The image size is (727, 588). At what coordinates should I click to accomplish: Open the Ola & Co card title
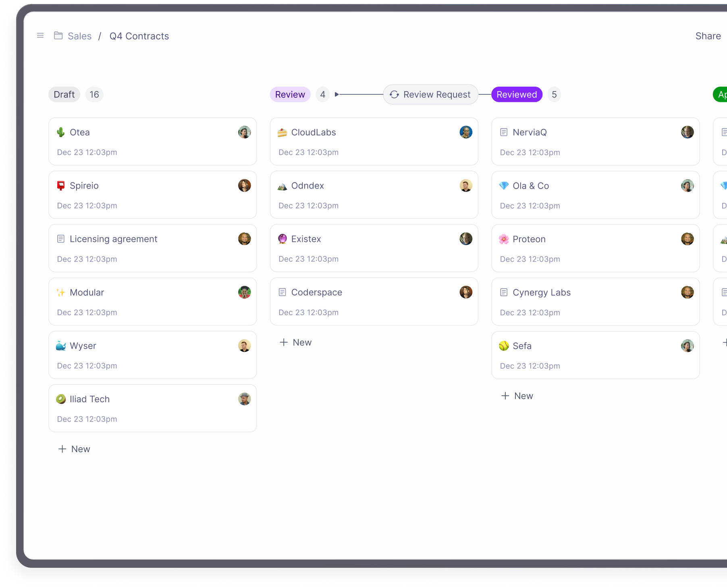pyautogui.click(x=531, y=186)
